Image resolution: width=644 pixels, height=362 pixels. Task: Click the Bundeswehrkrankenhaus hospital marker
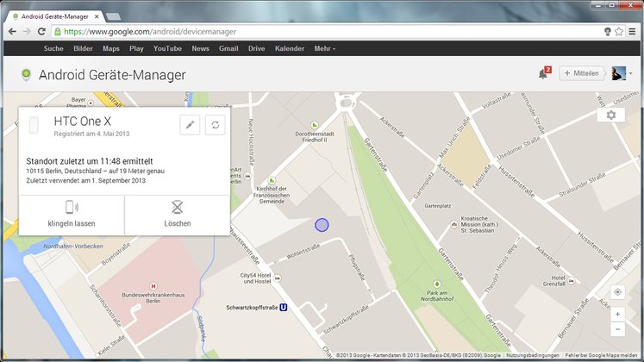pyautogui.click(x=153, y=286)
